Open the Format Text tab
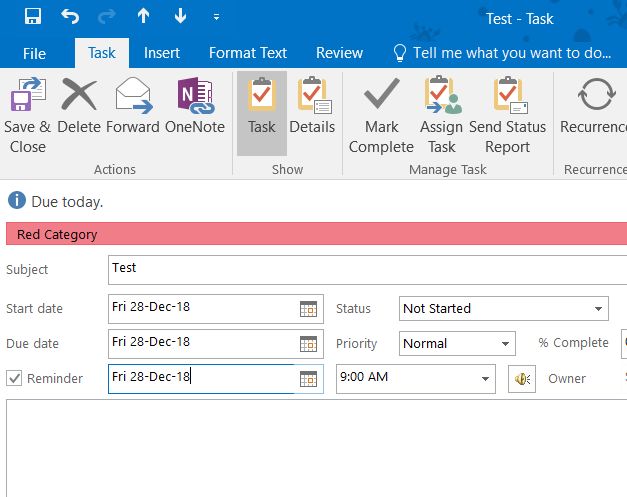The width and height of the screenshot is (627, 497). point(248,53)
